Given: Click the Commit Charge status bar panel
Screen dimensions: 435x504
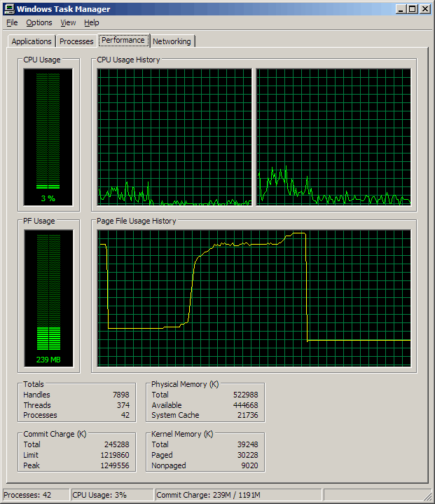Looking at the screenshot, I should coord(238,496).
